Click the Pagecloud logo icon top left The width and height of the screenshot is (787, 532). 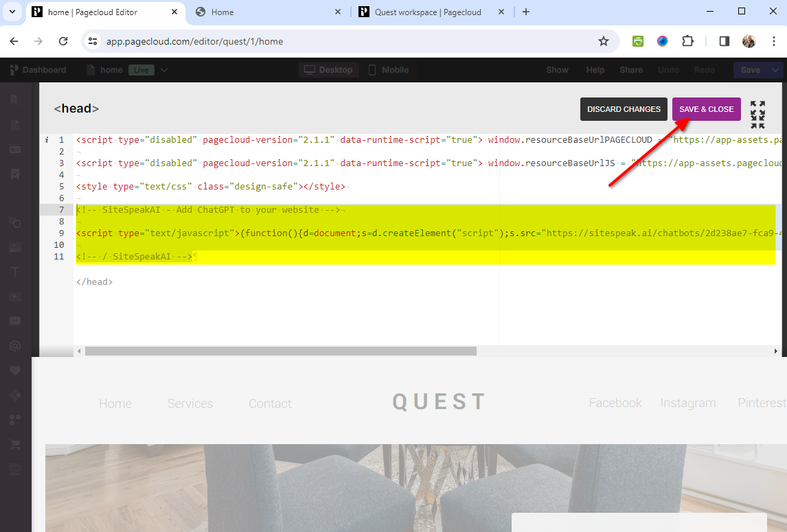tap(14, 69)
